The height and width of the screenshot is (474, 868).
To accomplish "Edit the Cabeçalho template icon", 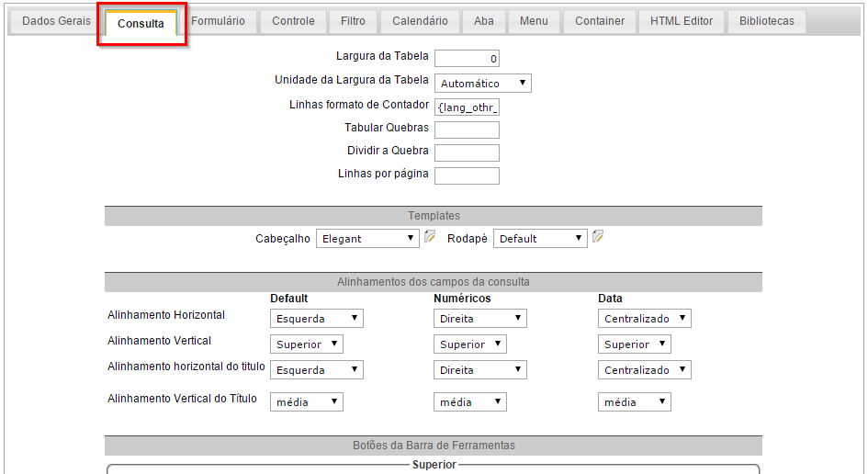I will pyautogui.click(x=429, y=237).
